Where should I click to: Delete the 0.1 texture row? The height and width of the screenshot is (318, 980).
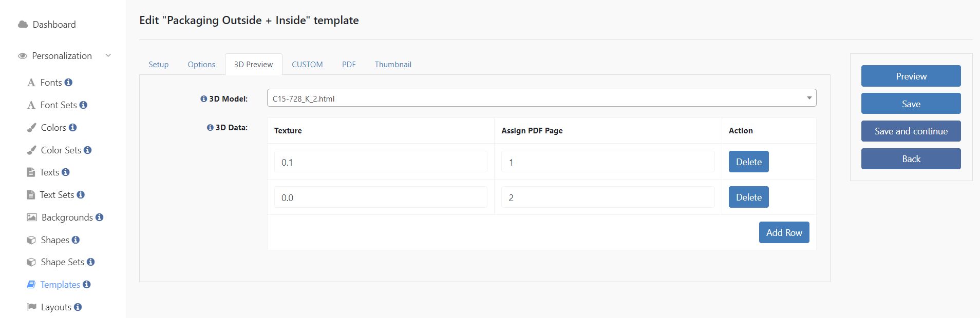pos(748,162)
